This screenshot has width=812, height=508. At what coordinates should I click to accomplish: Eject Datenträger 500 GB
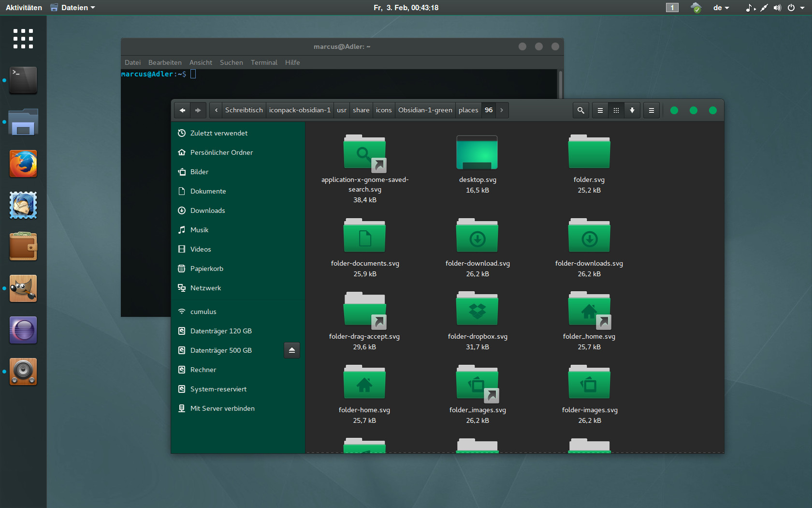[x=292, y=350]
